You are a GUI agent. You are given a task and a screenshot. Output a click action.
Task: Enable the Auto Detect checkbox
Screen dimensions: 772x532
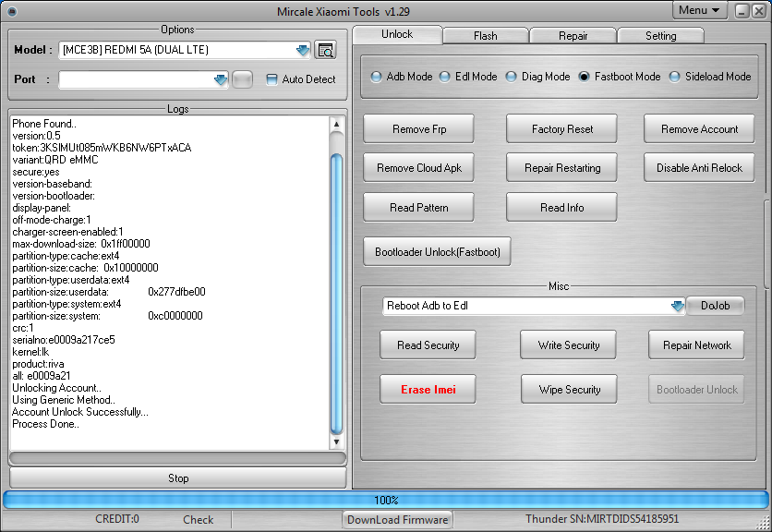click(x=271, y=79)
